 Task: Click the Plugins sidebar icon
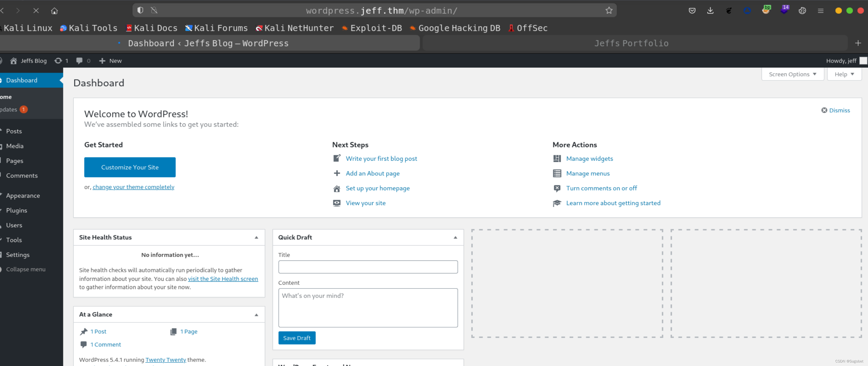click(16, 210)
